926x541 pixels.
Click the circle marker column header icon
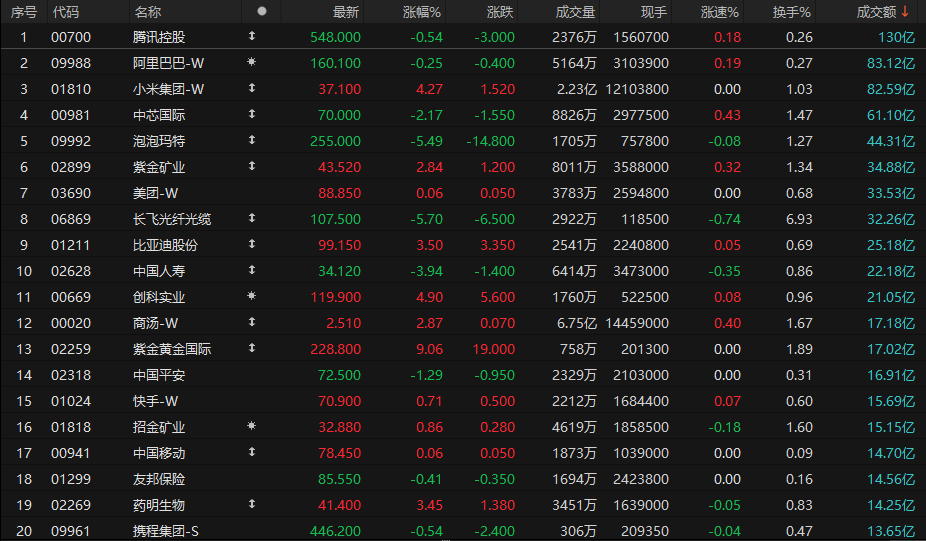pyautogui.click(x=262, y=11)
